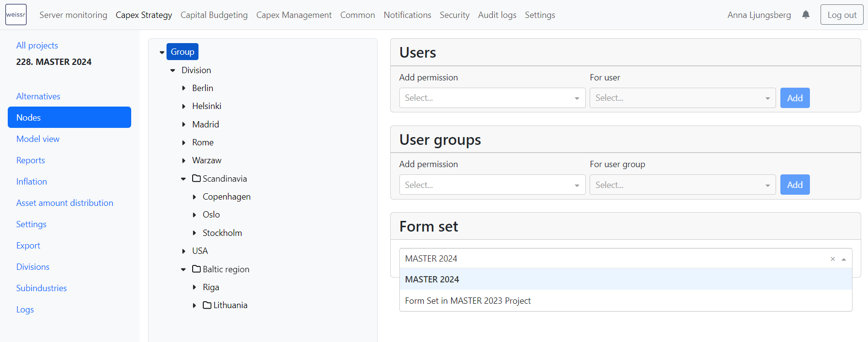
Task: Open Settings in top navigation bar
Action: [x=540, y=15]
